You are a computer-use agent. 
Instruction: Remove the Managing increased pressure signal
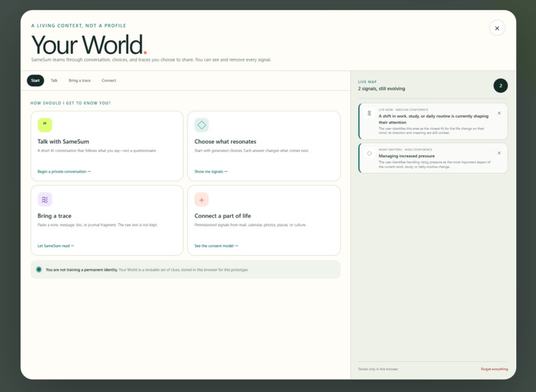(499, 153)
